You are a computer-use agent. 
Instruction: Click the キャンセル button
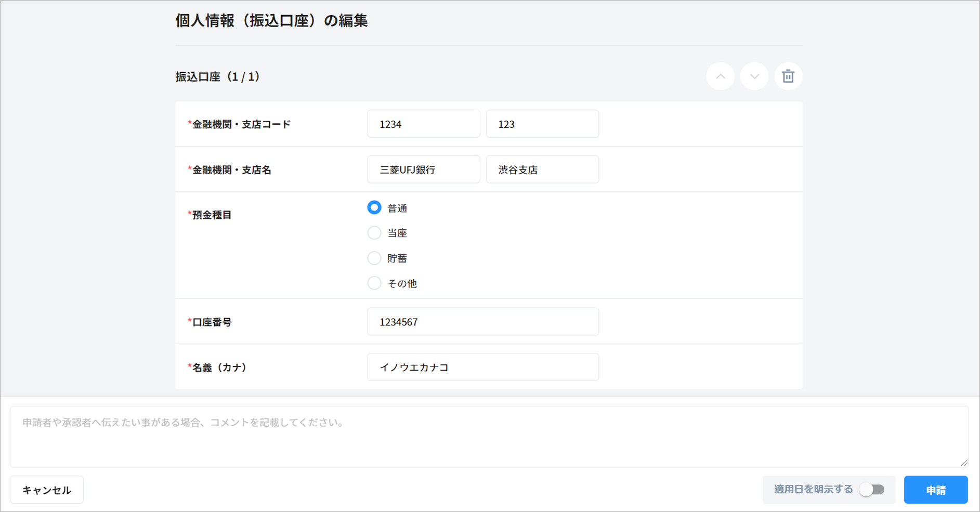[x=47, y=490]
